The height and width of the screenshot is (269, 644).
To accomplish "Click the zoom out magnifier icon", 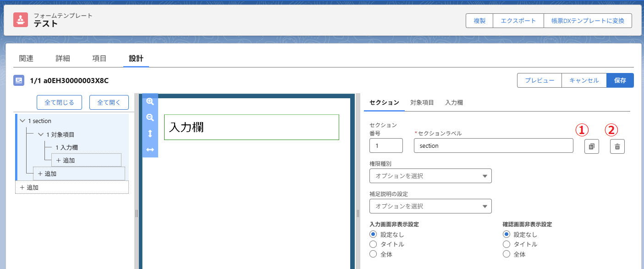I will coord(150,118).
